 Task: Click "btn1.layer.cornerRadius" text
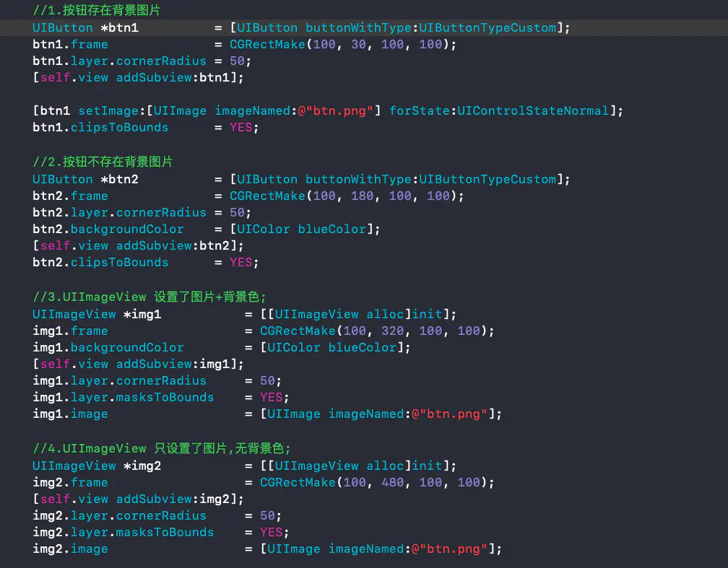[119, 61]
